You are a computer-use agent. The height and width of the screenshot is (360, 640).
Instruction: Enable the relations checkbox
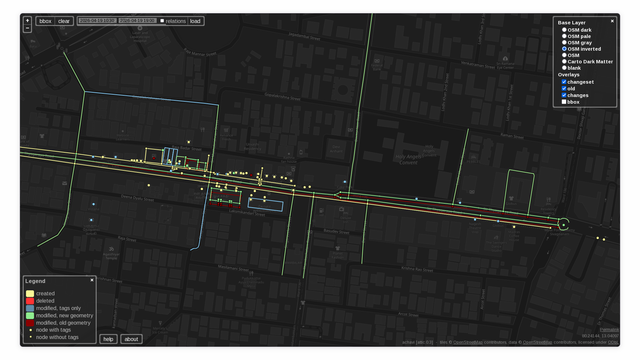162,21
